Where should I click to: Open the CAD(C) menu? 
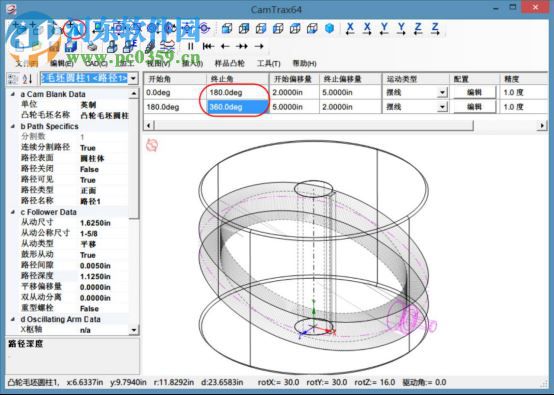[x=96, y=64]
